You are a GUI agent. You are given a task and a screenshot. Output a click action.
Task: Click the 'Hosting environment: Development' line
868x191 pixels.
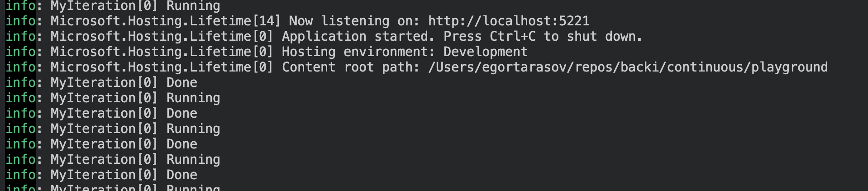[x=267, y=52]
